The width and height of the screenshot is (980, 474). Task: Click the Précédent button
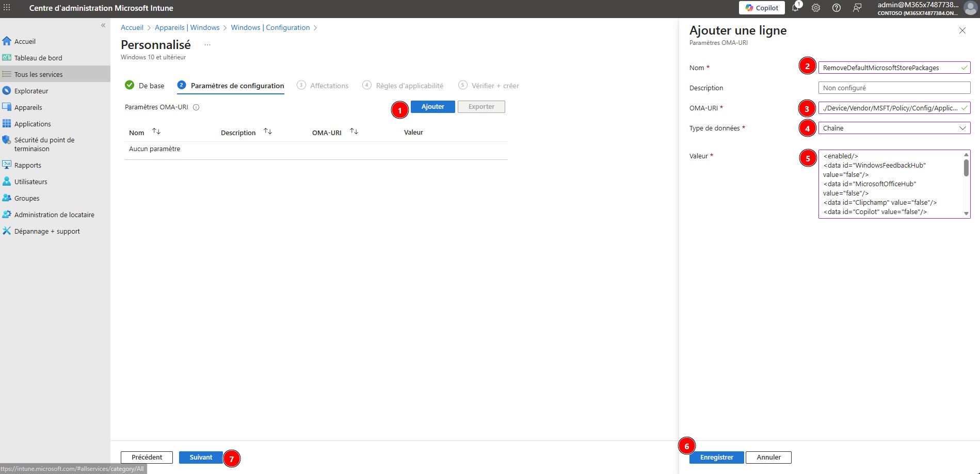pos(147,457)
